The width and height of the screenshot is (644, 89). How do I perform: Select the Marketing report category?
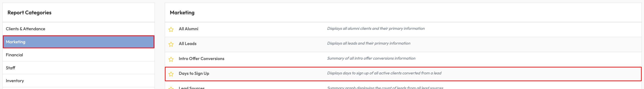[x=15, y=42]
